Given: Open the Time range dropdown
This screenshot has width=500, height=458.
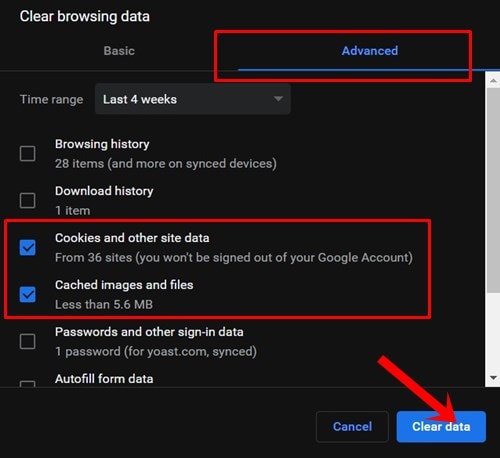Looking at the screenshot, I should pyautogui.click(x=193, y=99).
